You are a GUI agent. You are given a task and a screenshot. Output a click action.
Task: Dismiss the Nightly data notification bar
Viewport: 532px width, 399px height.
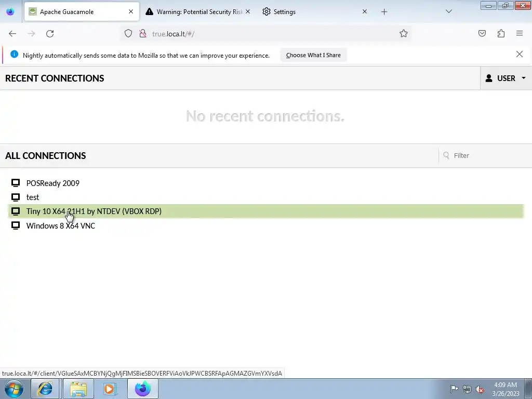coord(520,54)
